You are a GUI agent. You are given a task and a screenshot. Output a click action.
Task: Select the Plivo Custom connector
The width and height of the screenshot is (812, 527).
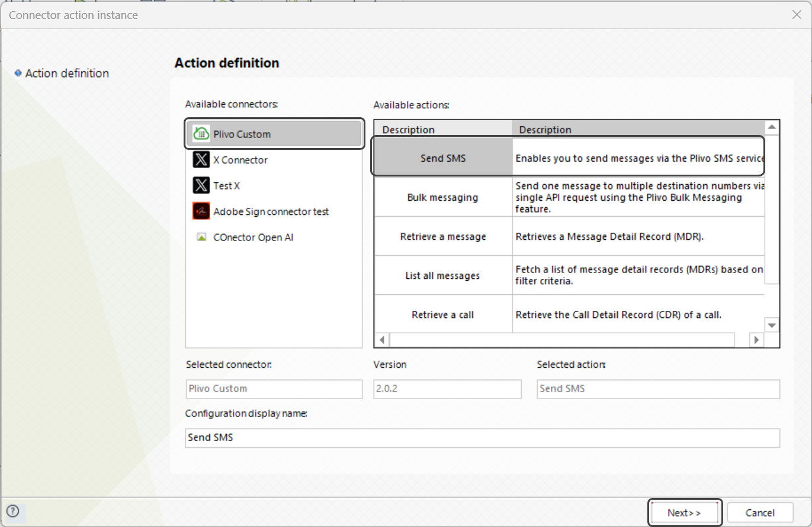pos(274,134)
